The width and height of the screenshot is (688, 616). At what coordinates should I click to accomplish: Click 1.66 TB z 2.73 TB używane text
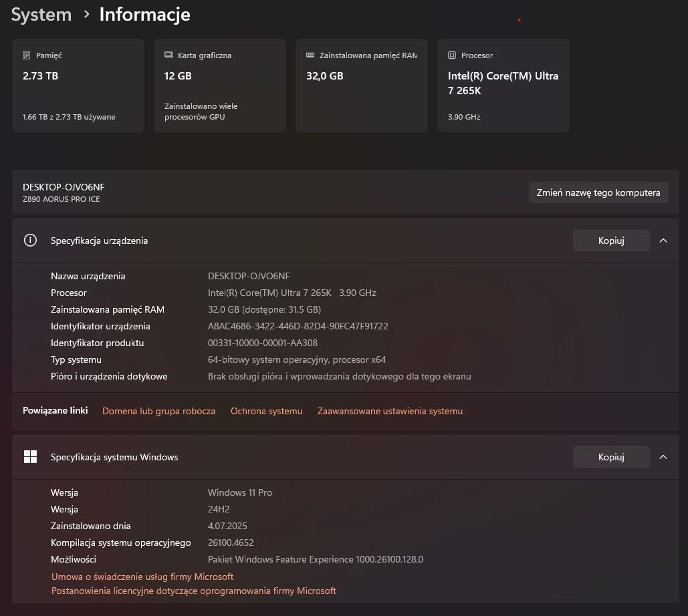click(69, 117)
